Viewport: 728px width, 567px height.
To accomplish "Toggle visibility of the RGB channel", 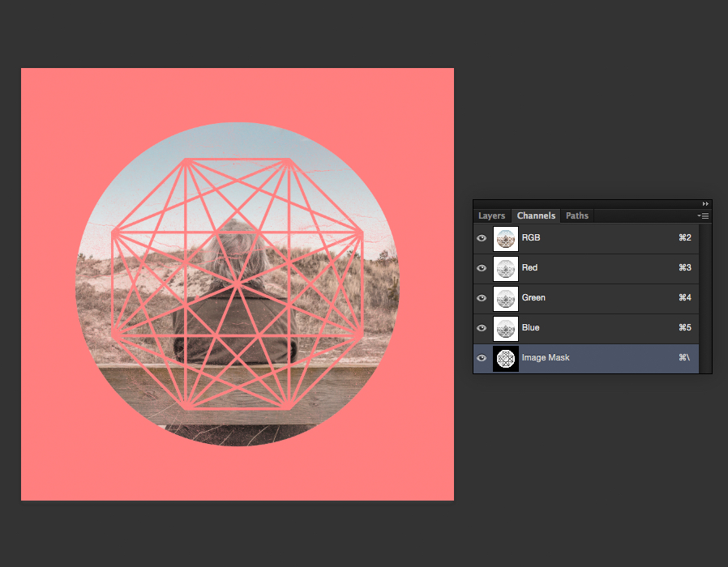I will pyautogui.click(x=482, y=238).
